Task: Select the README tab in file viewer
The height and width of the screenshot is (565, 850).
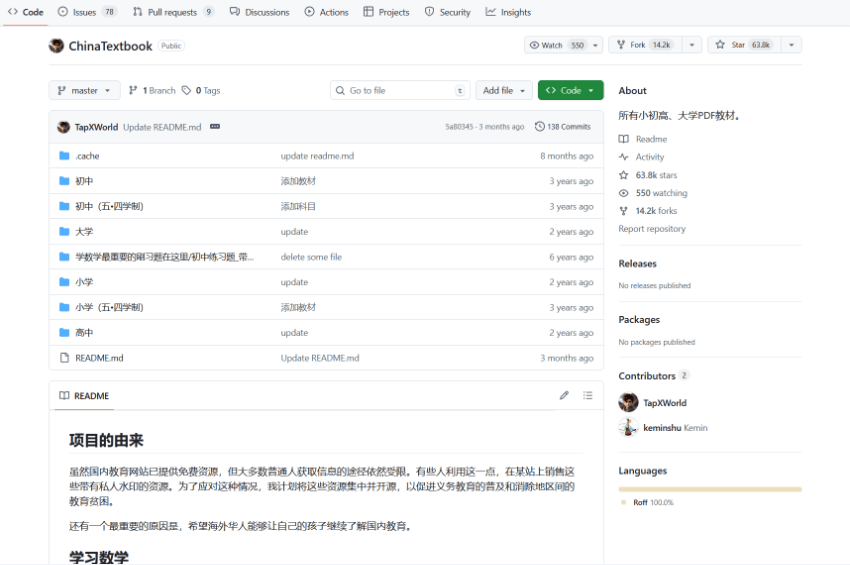Action: 84,396
